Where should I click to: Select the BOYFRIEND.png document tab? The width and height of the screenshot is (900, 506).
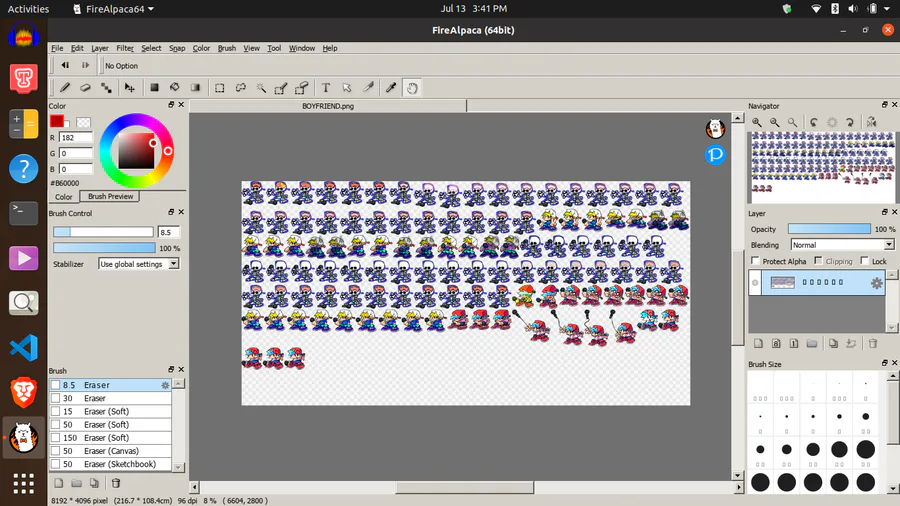(328, 106)
